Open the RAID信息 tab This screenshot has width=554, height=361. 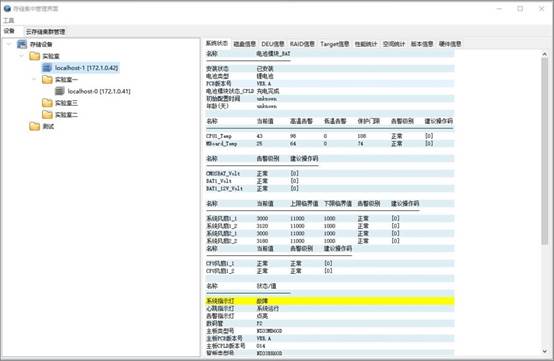tap(302, 44)
